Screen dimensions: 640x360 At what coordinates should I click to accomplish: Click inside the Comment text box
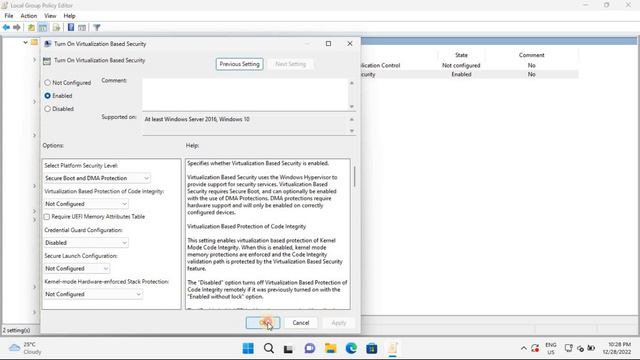click(x=245, y=94)
